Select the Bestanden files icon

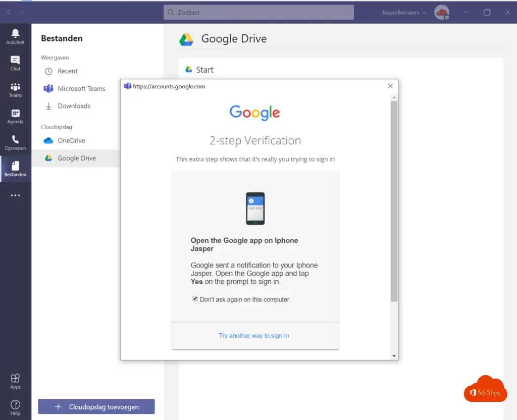coord(15,166)
